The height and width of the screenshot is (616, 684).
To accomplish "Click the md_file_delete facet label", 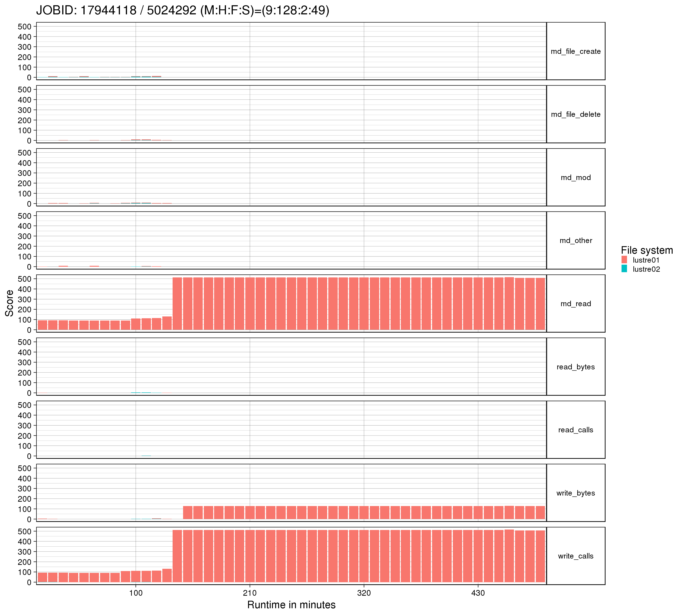I will [x=575, y=114].
